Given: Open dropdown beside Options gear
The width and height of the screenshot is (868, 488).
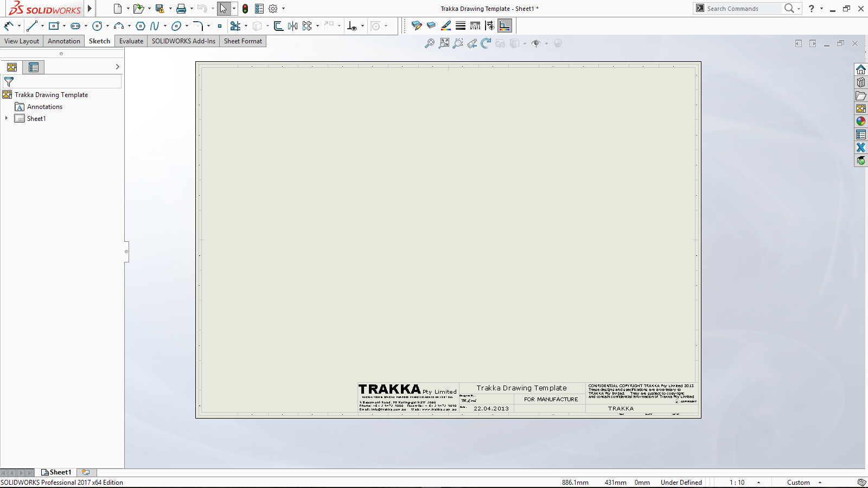Looking at the screenshot, I should coord(283,9).
